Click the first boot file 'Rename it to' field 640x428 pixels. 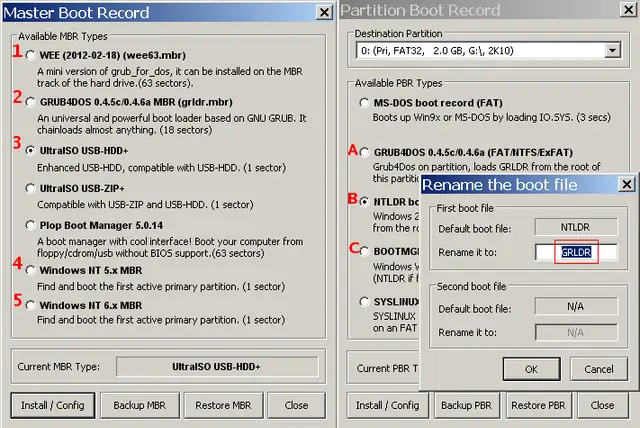pyautogui.click(x=576, y=253)
